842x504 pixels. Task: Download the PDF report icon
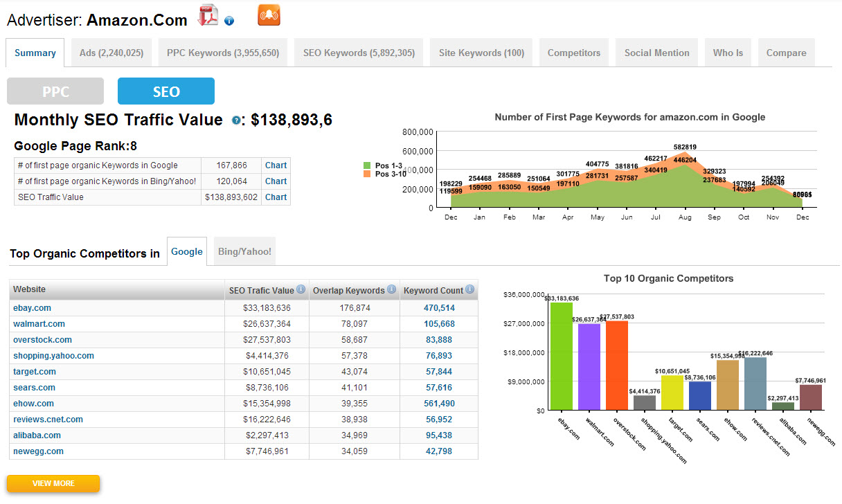pyautogui.click(x=207, y=15)
